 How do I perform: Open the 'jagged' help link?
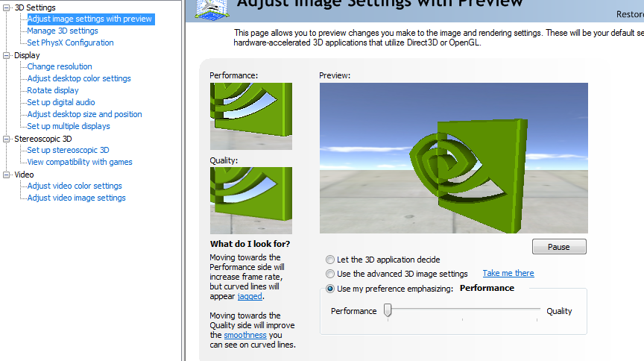point(250,296)
